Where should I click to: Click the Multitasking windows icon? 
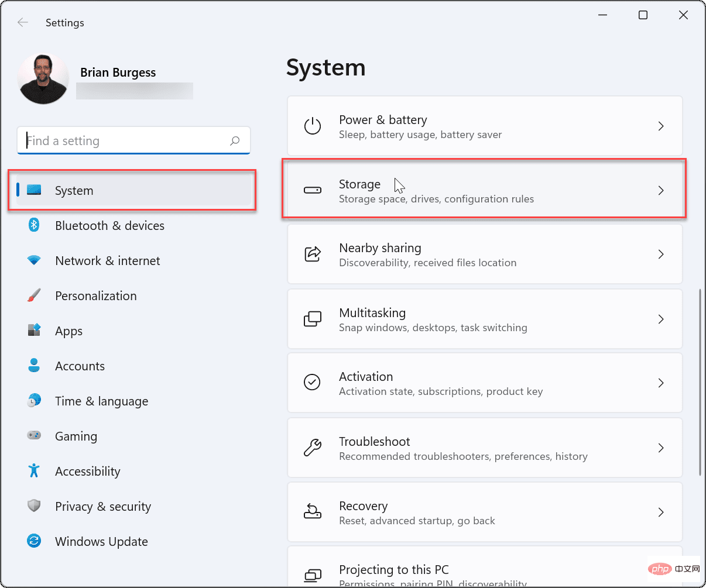point(313,319)
